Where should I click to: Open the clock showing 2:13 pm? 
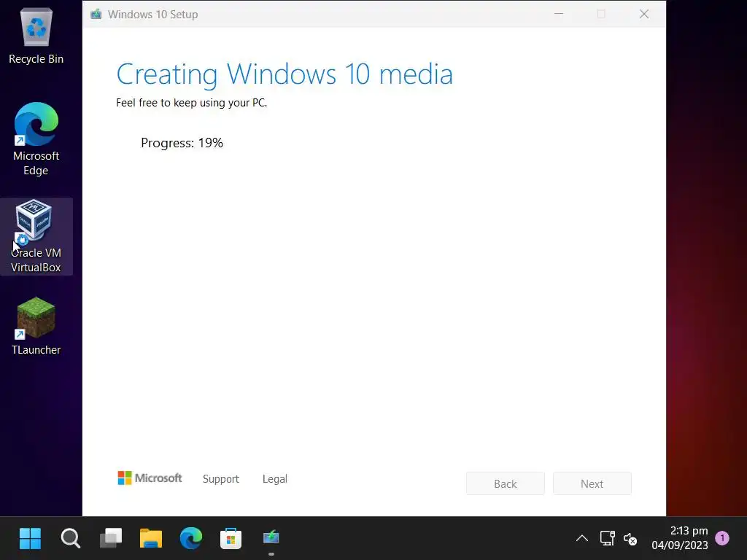(x=680, y=537)
